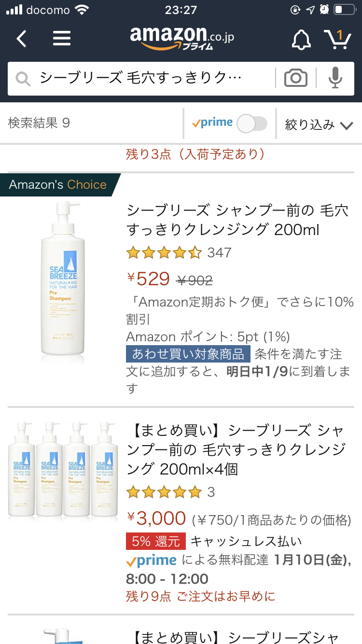This screenshot has height=644, width=362.
Task: Tap the back arrow icon
Action: coord(21,39)
